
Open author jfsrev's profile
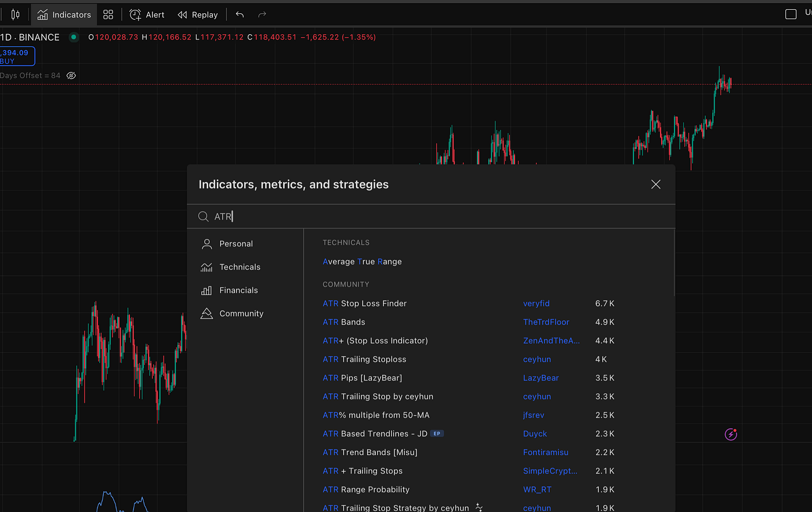pyautogui.click(x=534, y=415)
